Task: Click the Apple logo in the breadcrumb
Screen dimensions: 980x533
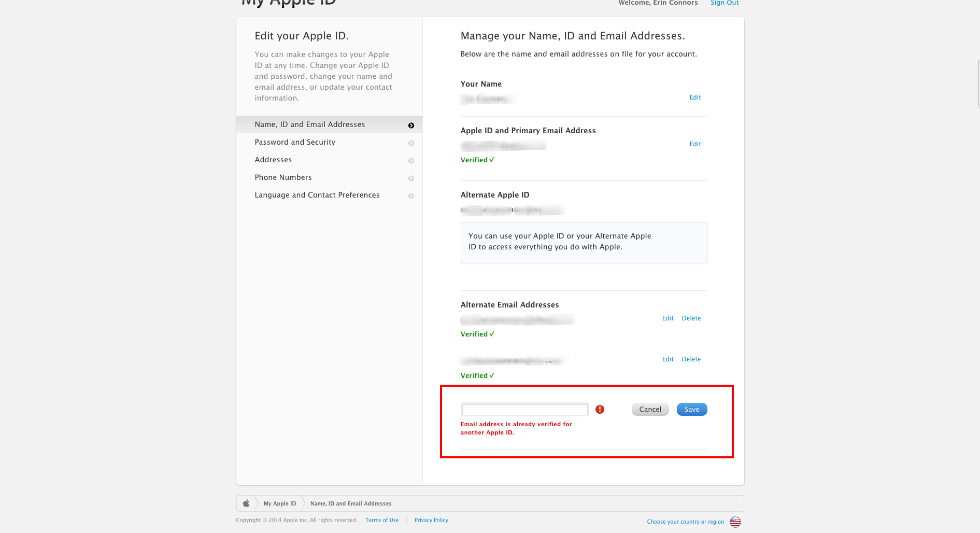Action: (x=246, y=503)
